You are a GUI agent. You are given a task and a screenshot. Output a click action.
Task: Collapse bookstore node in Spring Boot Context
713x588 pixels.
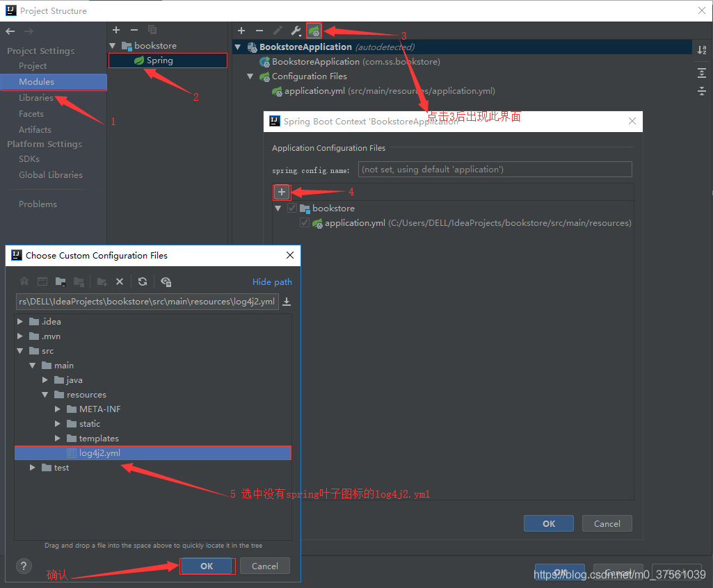coord(278,208)
